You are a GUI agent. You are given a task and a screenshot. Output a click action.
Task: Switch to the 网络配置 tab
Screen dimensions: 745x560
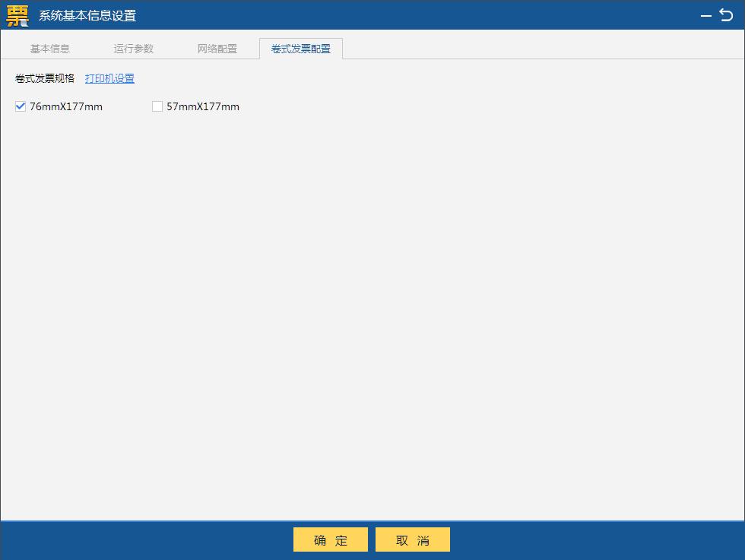click(218, 48)
